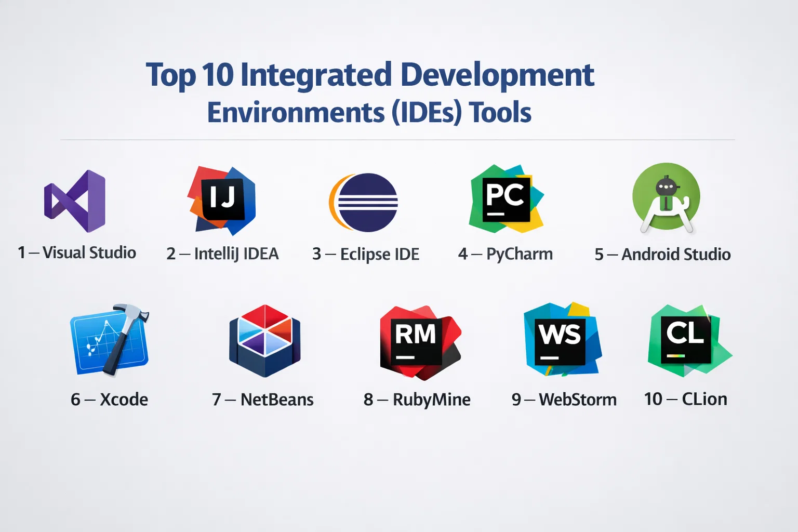The width and height of the screenshot is (798, 532).
Task: Click the '1 – Visual Studio' label
Action: pos(77,252)
